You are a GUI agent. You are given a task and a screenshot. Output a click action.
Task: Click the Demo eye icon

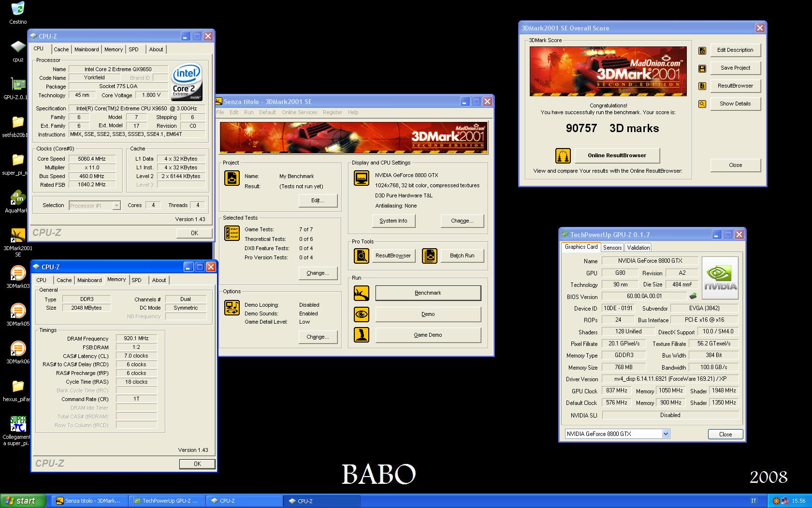coord(361,314)
